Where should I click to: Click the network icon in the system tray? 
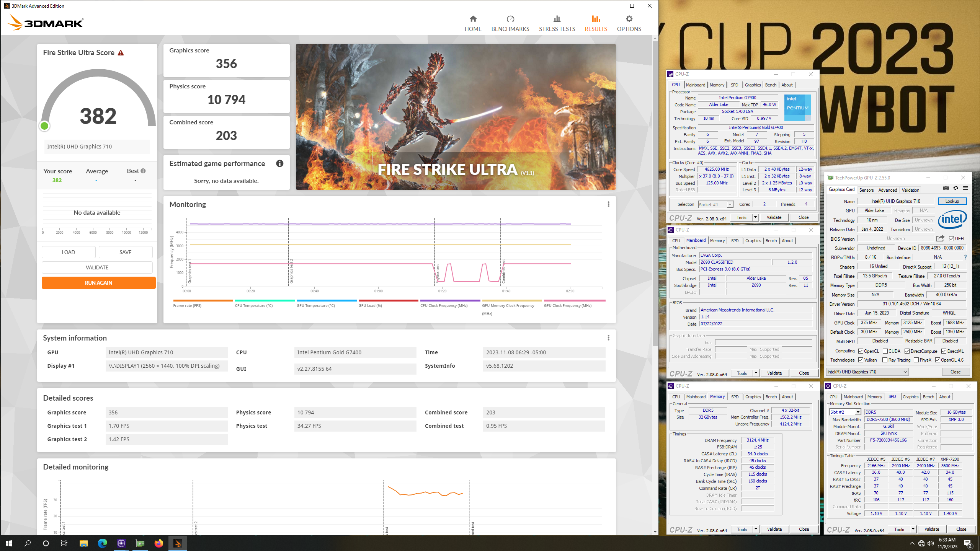click(921, 543)
